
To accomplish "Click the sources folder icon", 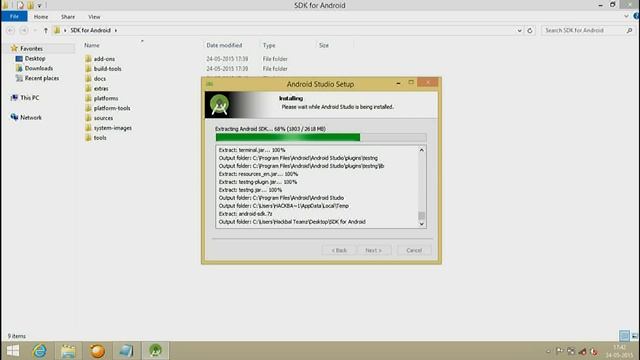I will click(88, 118).
